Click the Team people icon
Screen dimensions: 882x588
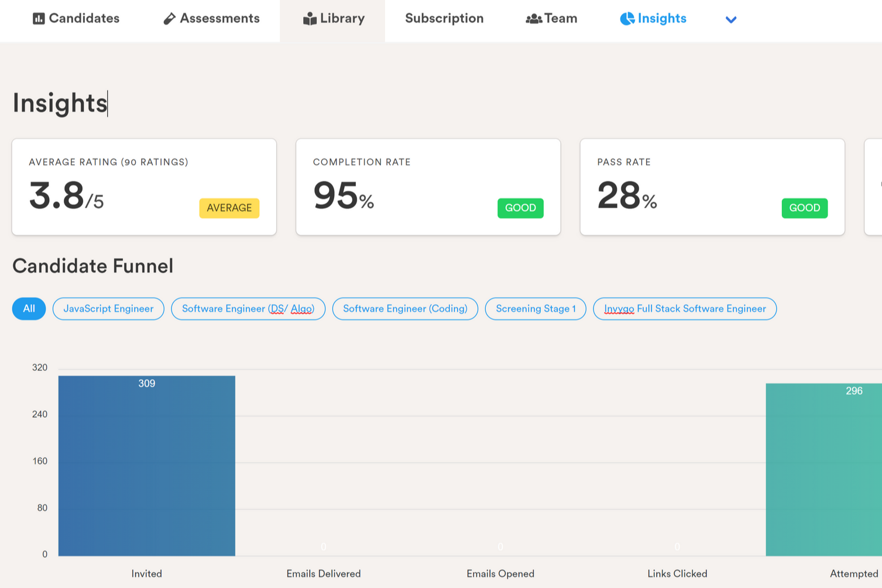point(533,18)
